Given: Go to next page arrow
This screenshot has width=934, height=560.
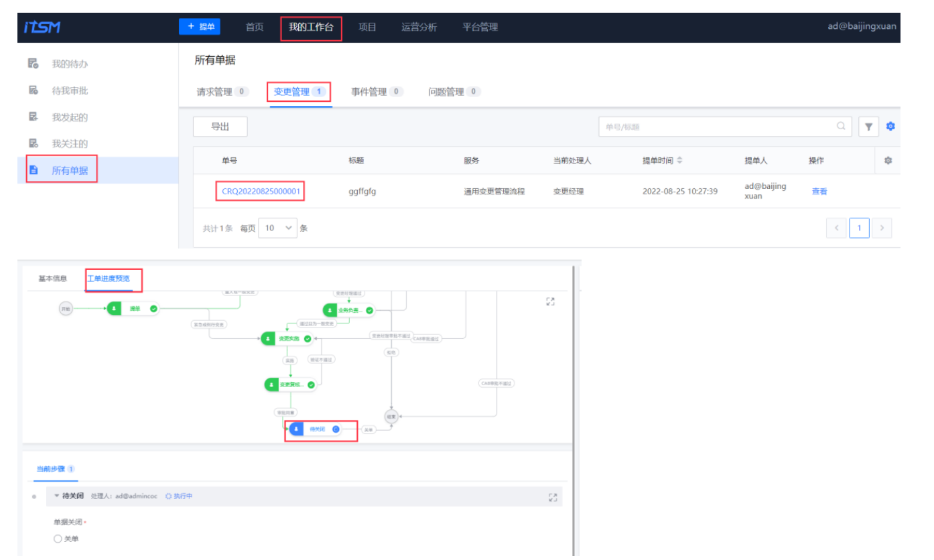Looking at the screenshot, I should pyautogui.click(x=882, y=228).
